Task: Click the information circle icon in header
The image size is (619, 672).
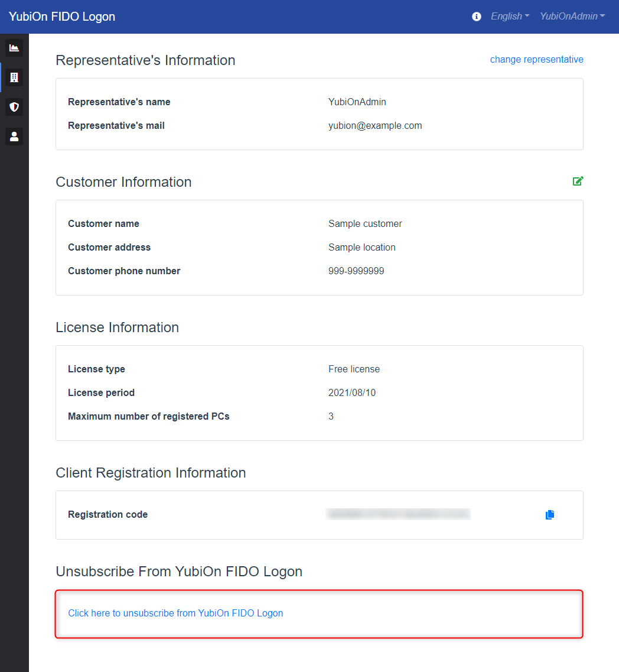Action: tap(476, 17)
